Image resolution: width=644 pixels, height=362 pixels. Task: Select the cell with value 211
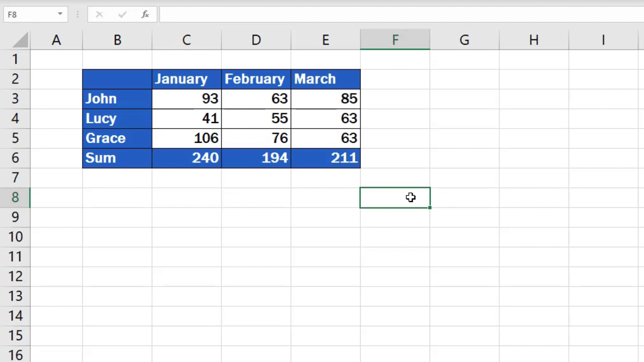point(325,158)
